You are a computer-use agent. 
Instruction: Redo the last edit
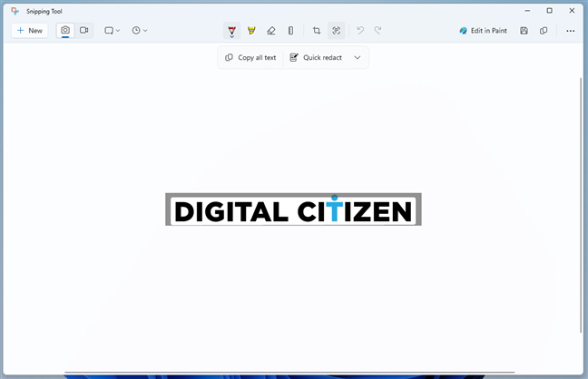[x=378, y=30]
